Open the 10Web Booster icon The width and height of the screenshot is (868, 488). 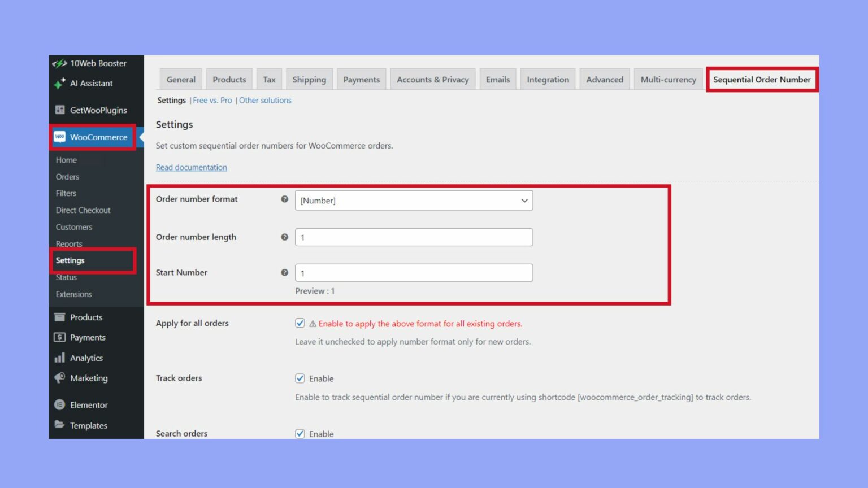(59, 63)
